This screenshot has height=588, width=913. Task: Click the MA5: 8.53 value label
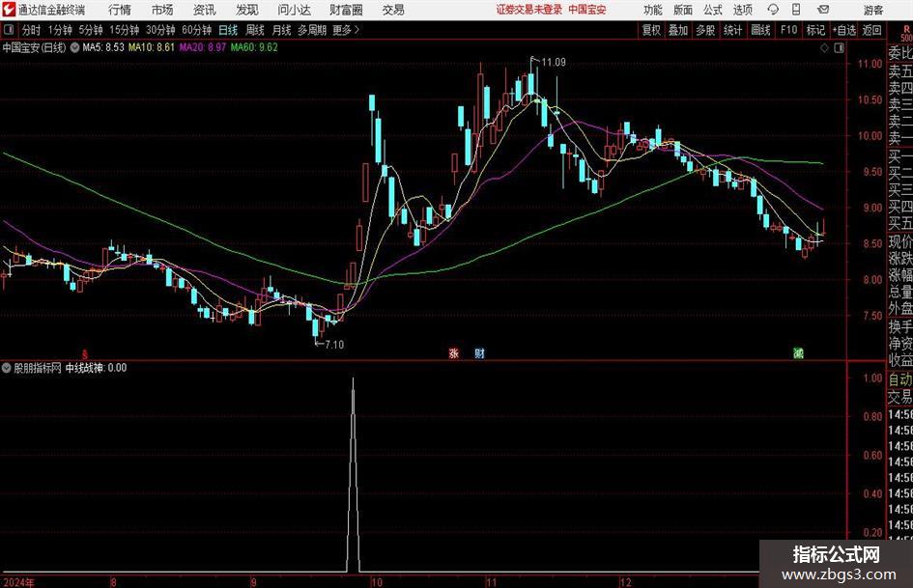[103, 47]
